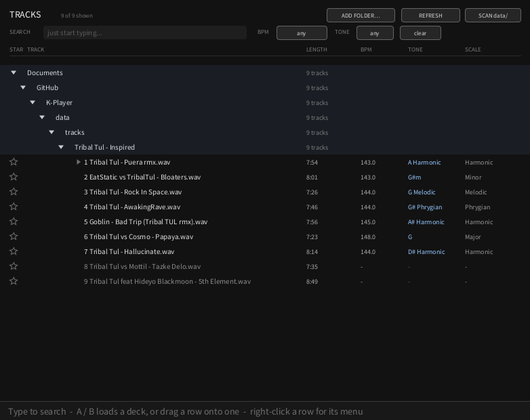Click the Phrygian scale value
The image size is (530, 420).
point(477,207)
